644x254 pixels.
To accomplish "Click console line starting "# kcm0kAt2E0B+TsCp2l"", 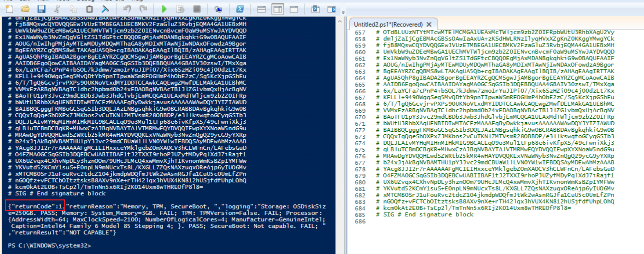I will (105, 187).
